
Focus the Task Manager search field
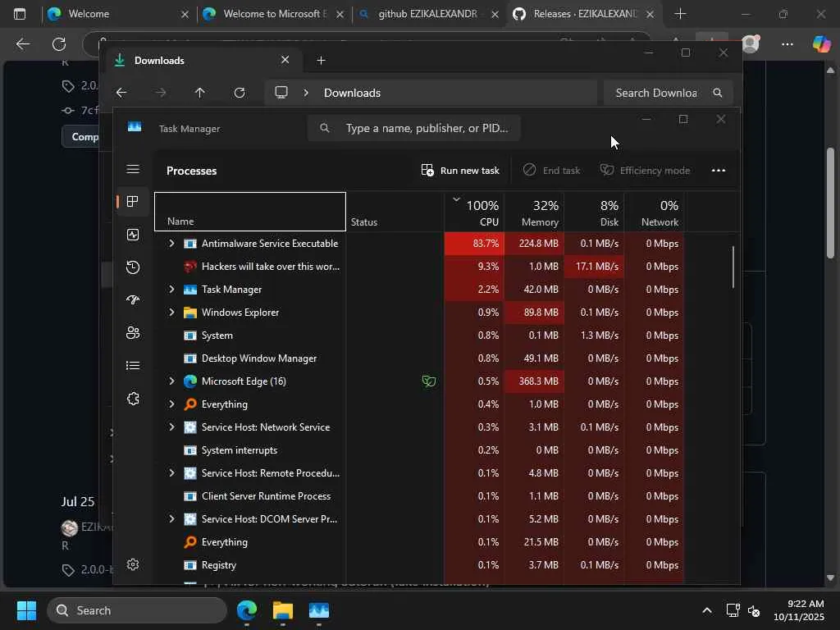coord(413,128)
